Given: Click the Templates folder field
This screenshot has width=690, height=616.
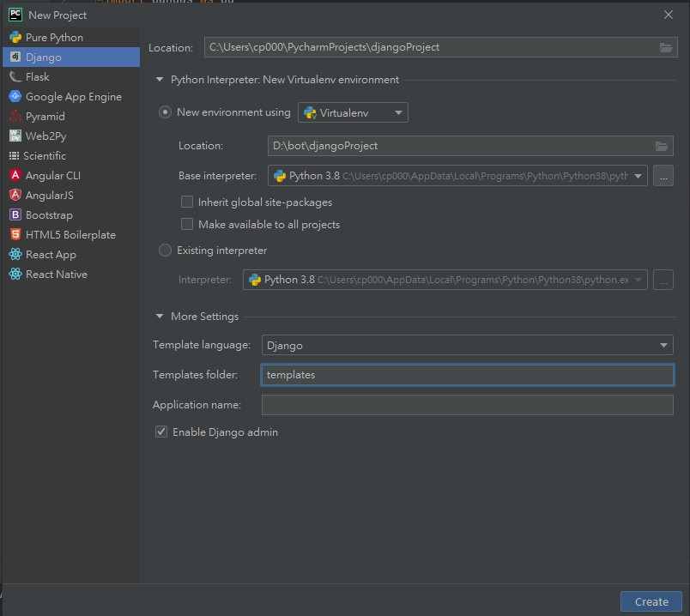Looking at the screenshot, I should [x=468, y=375].
